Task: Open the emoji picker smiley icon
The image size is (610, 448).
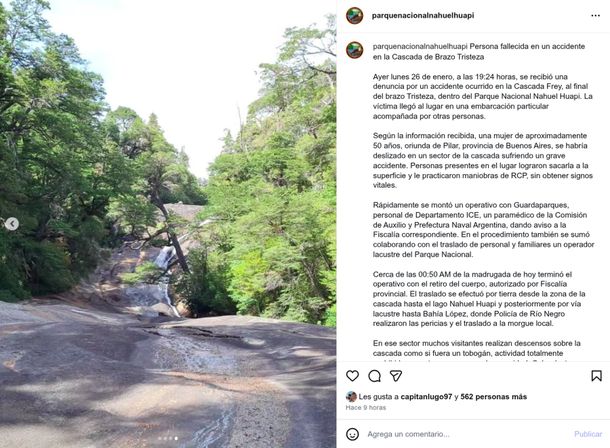Action: (x=352, y=434)
